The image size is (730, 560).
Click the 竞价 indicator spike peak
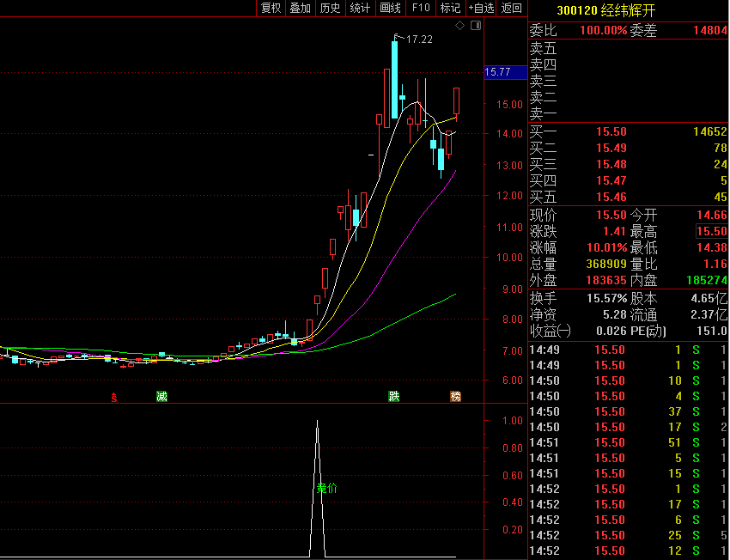pos(318,422)
